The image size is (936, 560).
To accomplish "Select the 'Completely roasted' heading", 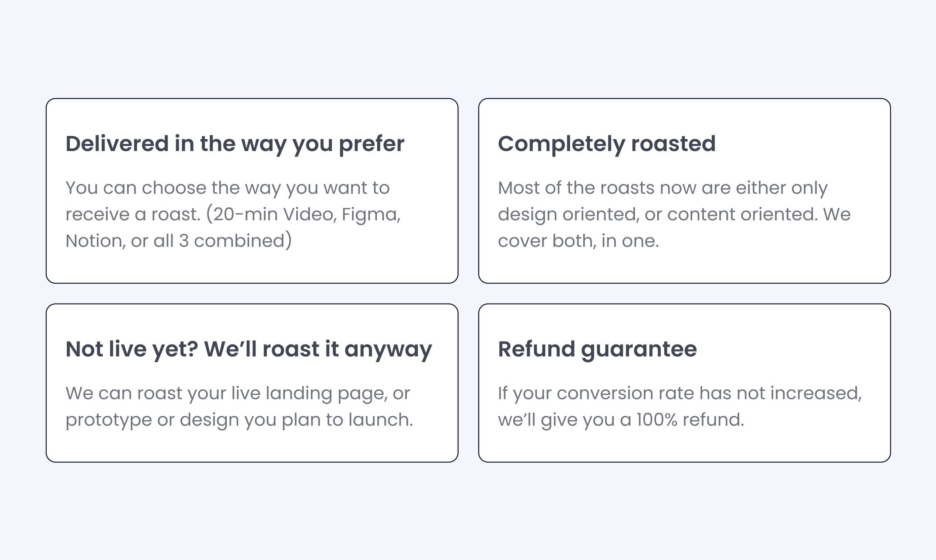I will [x=607, y=144].
